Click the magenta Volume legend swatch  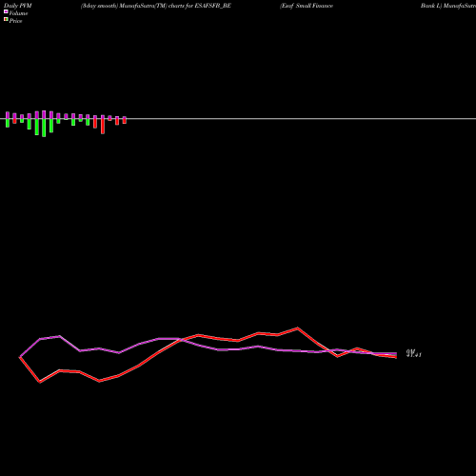(x=6, y=11)
